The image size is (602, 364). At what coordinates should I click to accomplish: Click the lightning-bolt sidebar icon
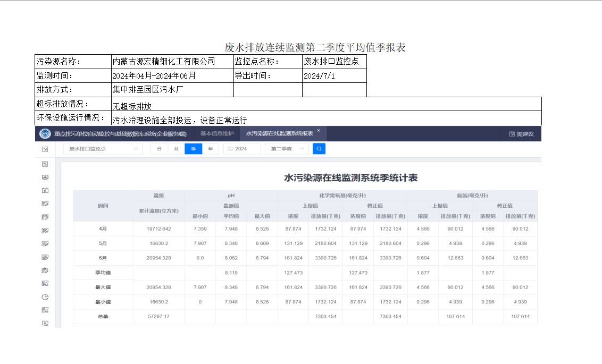click(45, 190)
